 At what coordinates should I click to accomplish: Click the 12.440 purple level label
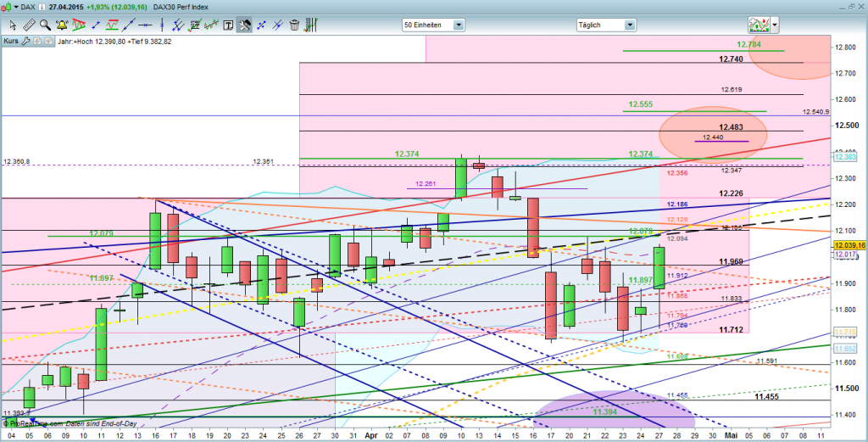click(x=712, y=137)
